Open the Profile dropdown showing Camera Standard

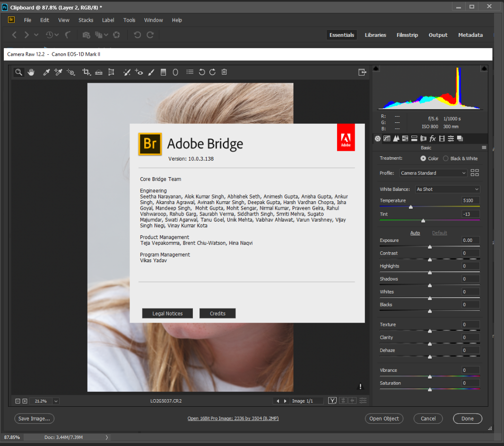tap(433, 173)
